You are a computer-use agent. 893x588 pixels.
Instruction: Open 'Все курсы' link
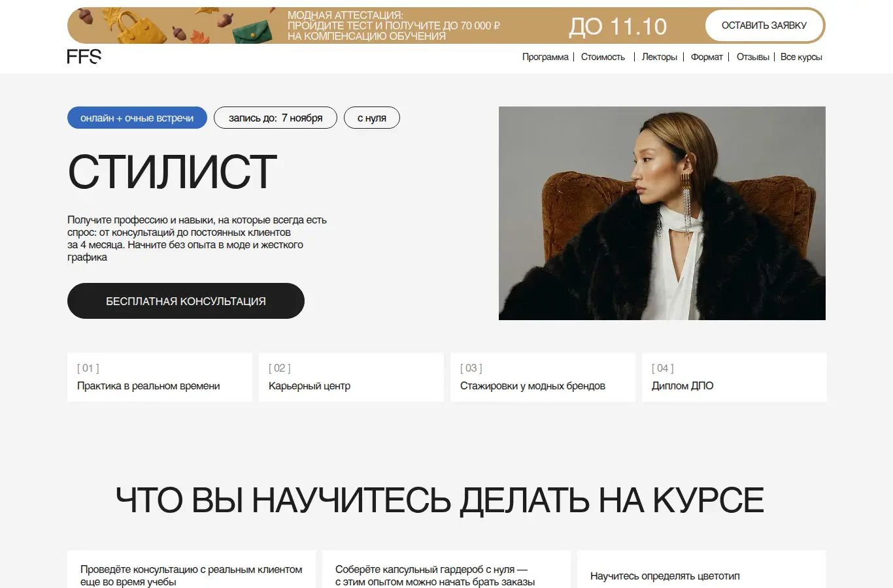coord(801,57)
